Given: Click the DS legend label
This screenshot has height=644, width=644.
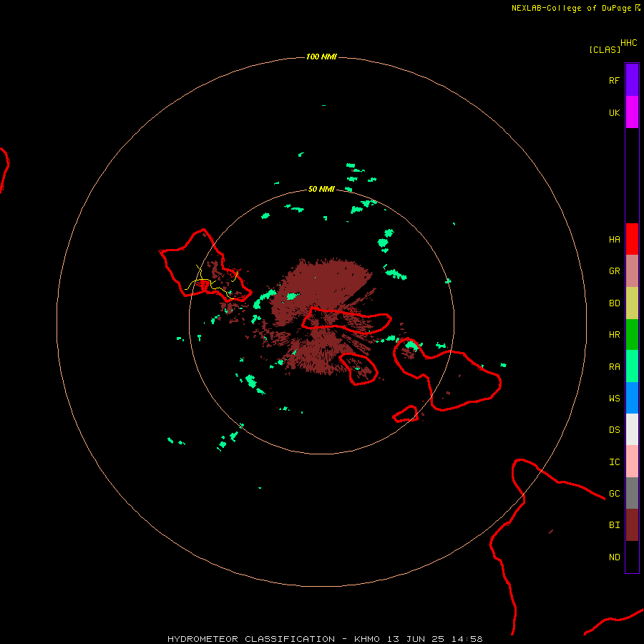Looking at the screenshot, I should coord(614,430).
